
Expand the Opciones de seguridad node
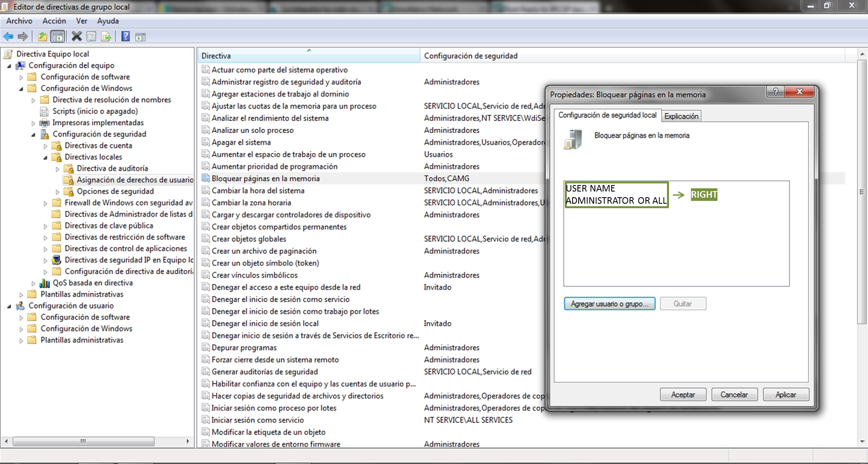[57, 192]
